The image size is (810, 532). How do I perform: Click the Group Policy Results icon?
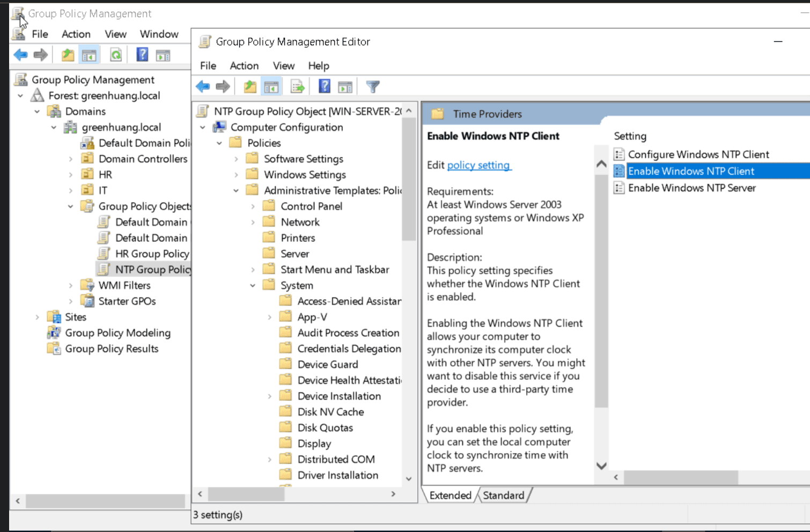tap(54, 349)
